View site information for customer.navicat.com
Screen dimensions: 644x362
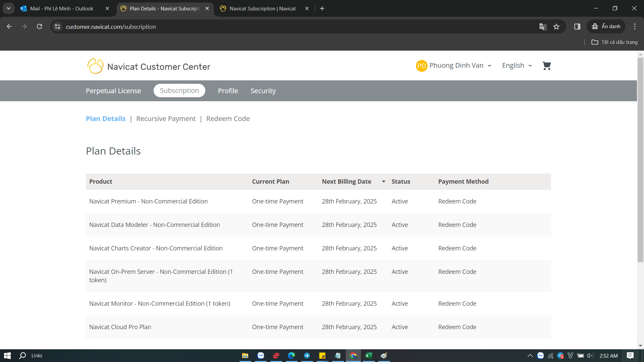click(x=58, y=26)
